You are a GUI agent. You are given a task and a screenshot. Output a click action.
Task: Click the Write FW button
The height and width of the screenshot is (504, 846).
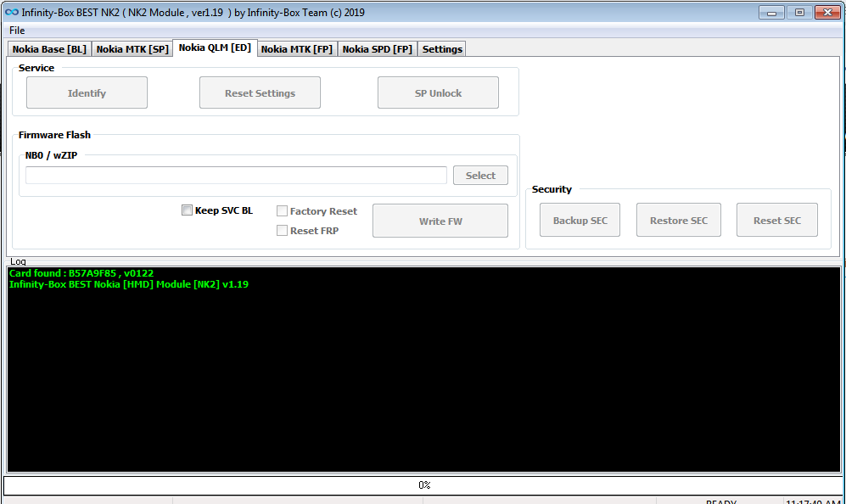coord(440,220)
